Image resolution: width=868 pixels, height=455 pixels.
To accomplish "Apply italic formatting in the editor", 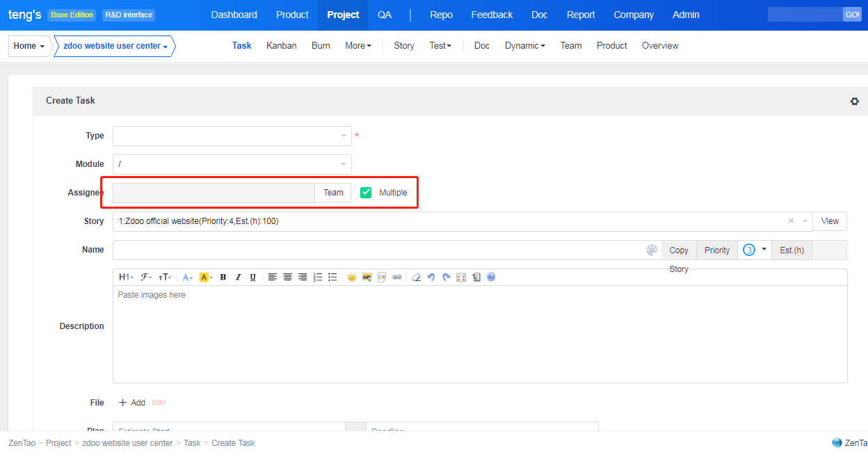I will coord(238,277).
